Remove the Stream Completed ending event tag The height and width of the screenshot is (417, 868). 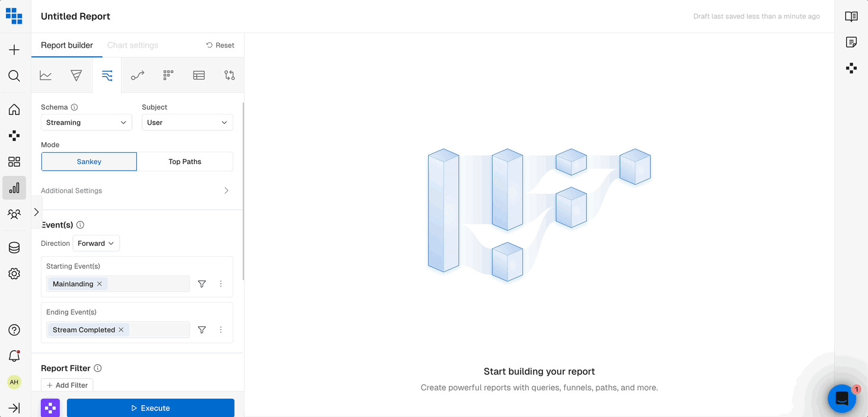[121, 330]
